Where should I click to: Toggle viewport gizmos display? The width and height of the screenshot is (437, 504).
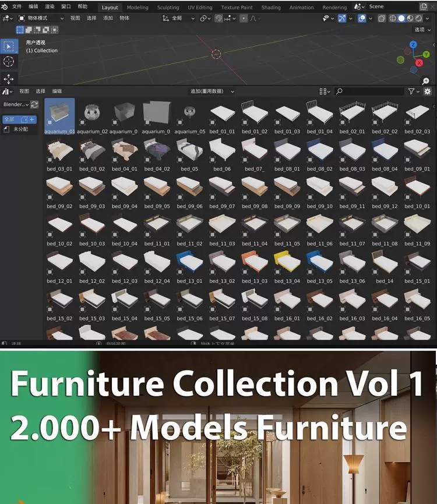[342, 18]
